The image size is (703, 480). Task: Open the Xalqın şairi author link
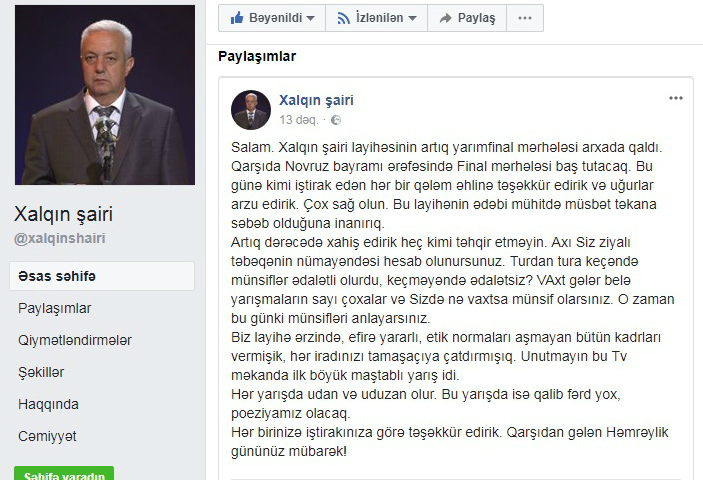coord(317,100)
